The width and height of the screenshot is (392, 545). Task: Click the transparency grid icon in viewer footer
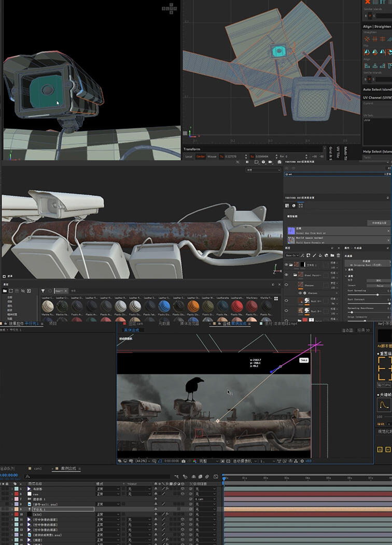coord(228,461)
